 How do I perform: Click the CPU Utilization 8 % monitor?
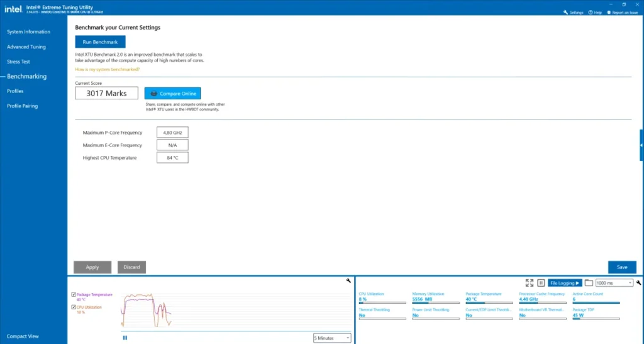(382, 297)
